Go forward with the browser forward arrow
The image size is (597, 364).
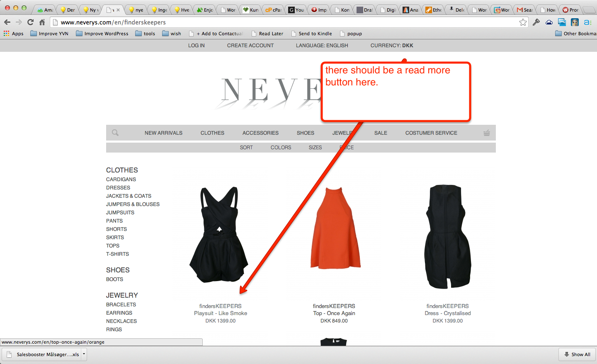19,22
